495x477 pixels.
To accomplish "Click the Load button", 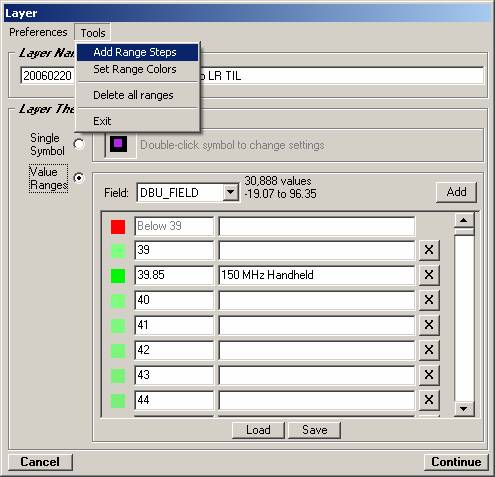I will pyautogui.click(x=258, y=430).
